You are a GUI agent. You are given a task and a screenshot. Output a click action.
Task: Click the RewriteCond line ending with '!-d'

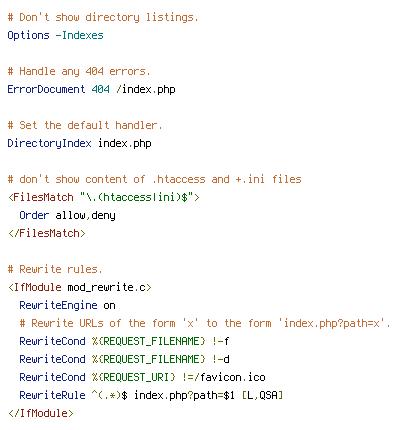(124, 359)
